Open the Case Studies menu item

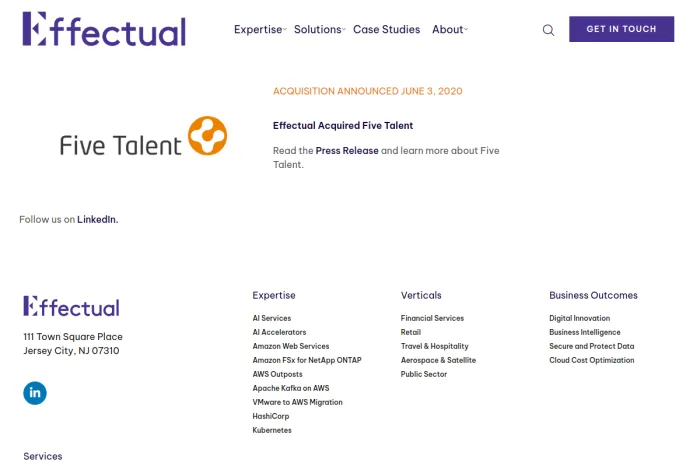pos(387,29)
